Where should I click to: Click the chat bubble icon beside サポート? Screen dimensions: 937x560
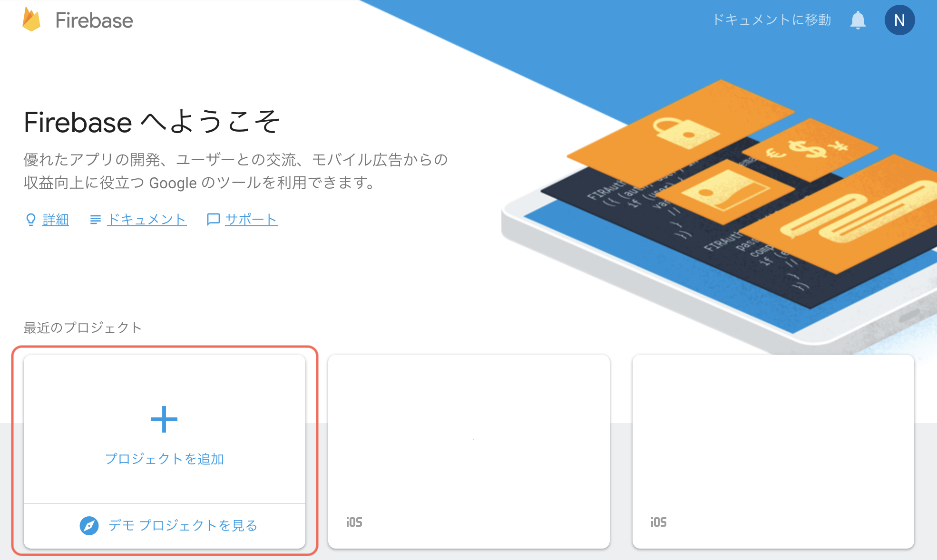click(x=213, y=220)
